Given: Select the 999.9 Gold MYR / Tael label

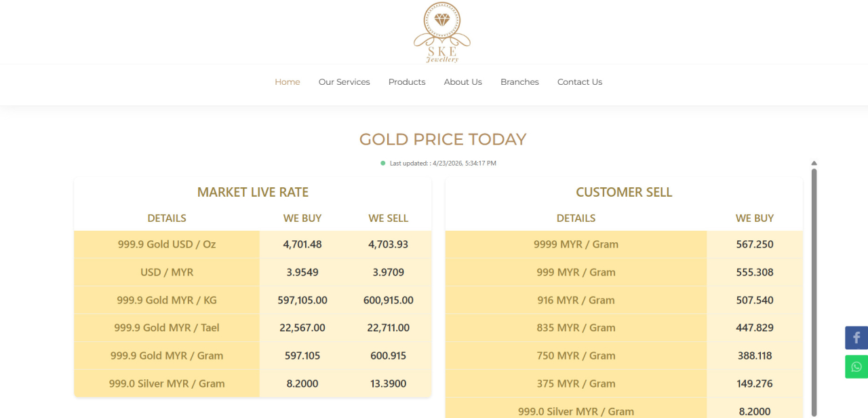Looking at the screenshot, I should pyautogui.click(x=167, y=328).
